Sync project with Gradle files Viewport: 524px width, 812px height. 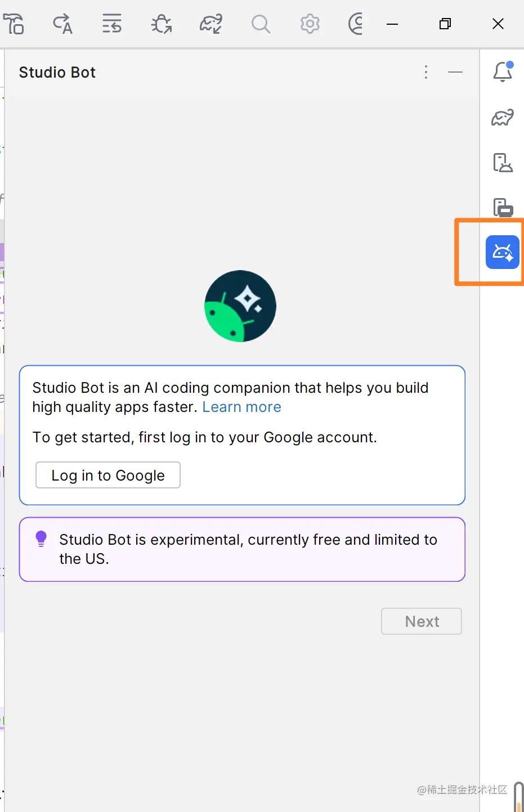(x=211, y=24)
